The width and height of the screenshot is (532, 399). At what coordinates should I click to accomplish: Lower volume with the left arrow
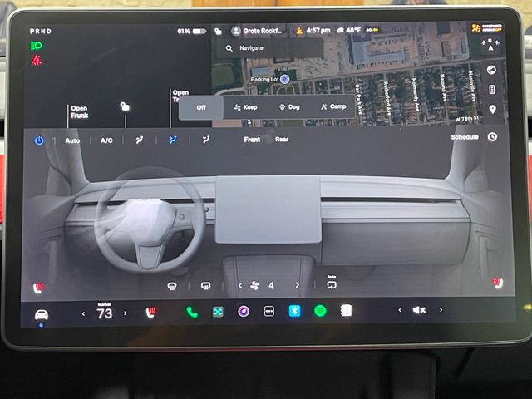(x=400, y=310)
